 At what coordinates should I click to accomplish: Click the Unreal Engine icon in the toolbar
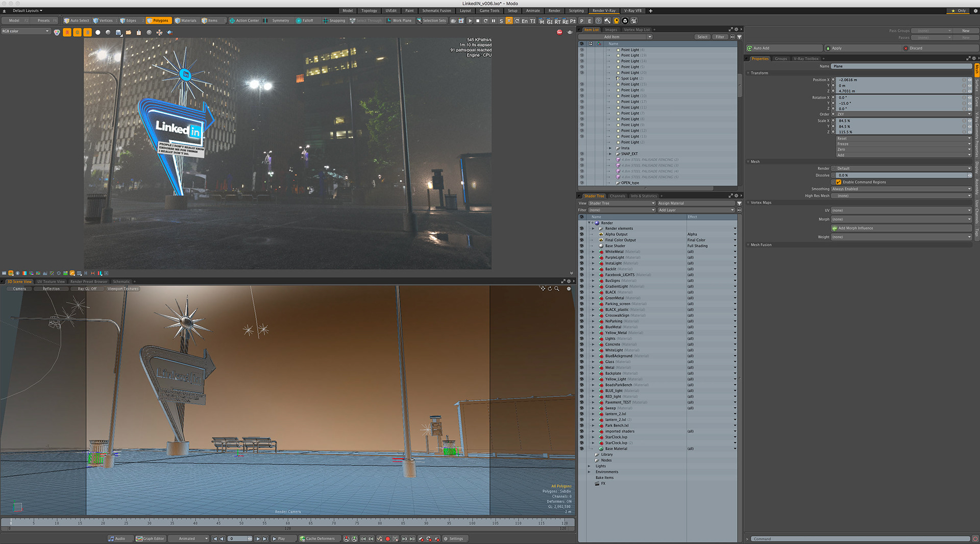coord(634,21)
